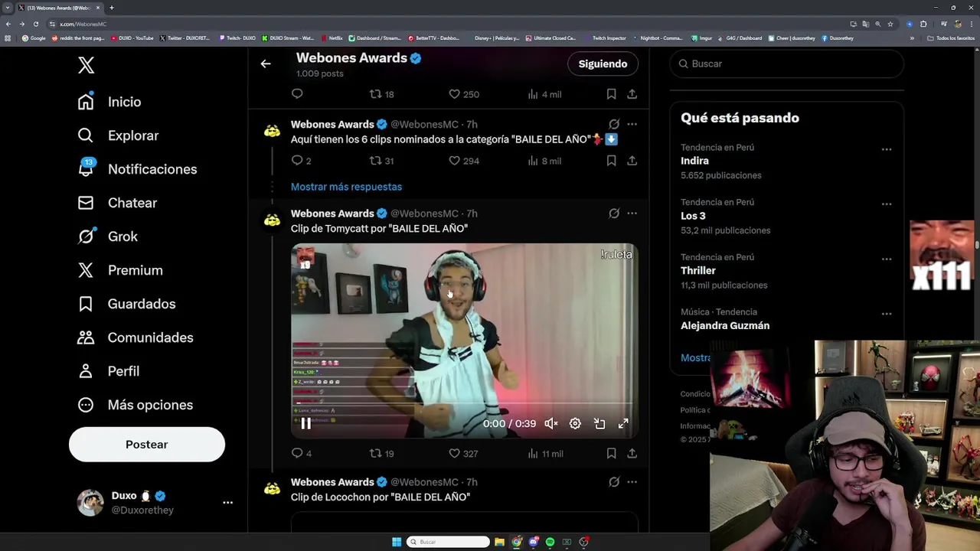This screenshot has height=551, width=980.
Task: Open Chatear messages section
Action: tap(117, 203)
